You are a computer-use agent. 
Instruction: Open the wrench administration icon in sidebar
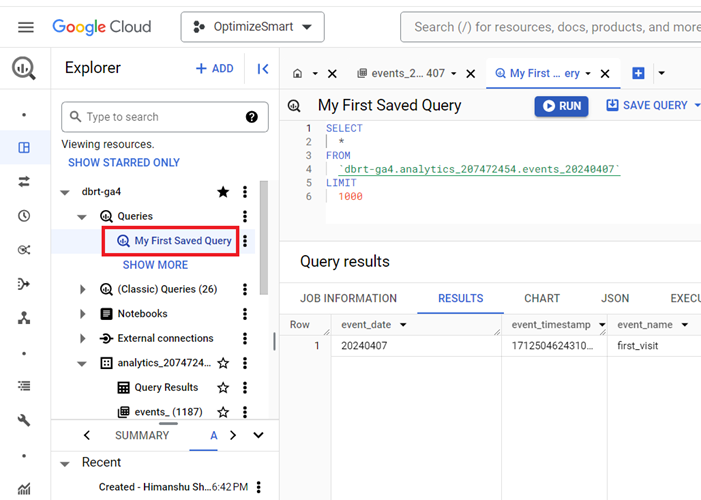[x=24, y=420]
